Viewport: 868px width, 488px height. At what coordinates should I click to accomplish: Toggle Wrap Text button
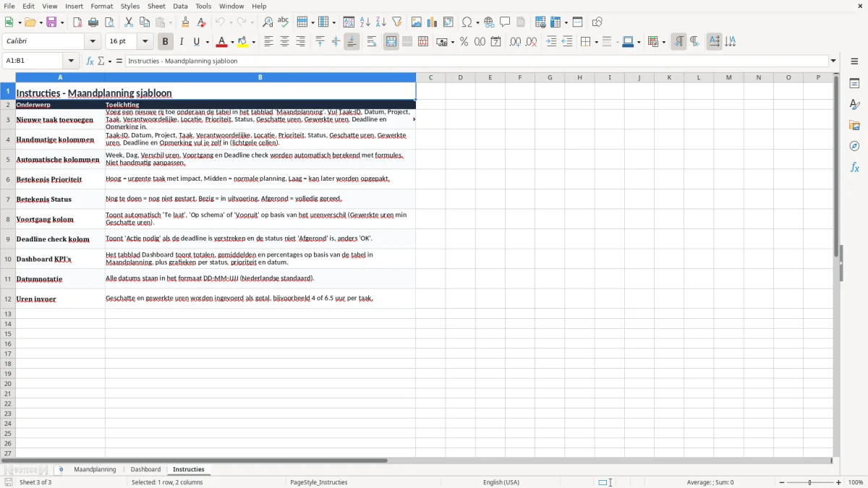click(372, 42)
